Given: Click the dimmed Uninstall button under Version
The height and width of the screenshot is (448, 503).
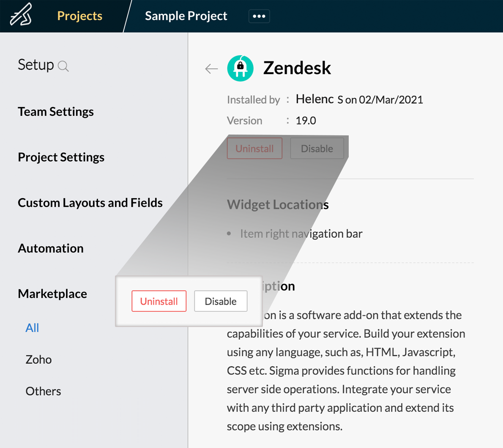Looking at the screenshot, I should point(254,148).
